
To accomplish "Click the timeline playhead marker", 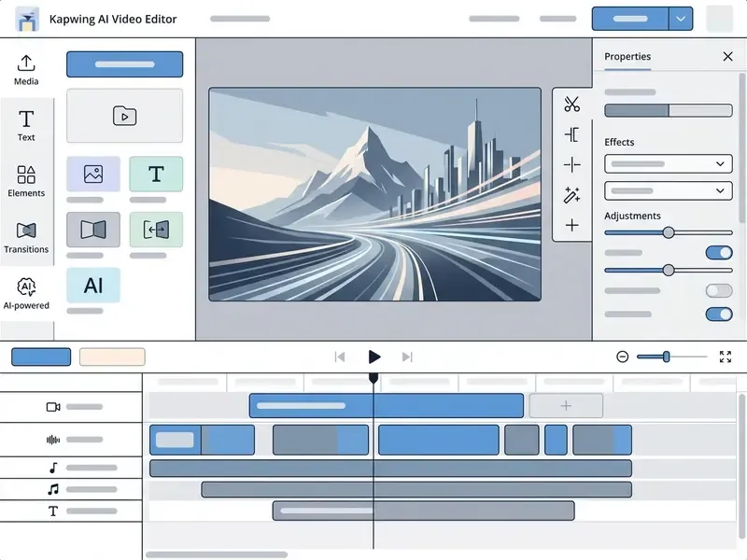I will 373,378.
